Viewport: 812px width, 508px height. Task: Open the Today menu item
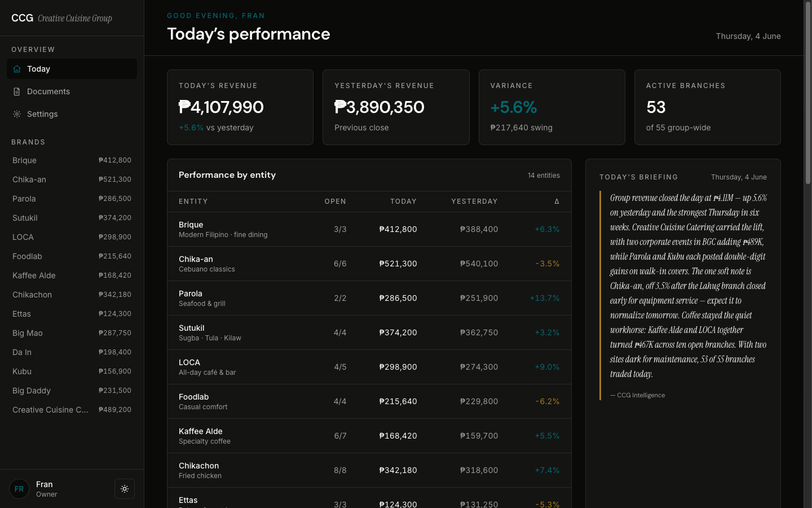click(x=72, y=69)
